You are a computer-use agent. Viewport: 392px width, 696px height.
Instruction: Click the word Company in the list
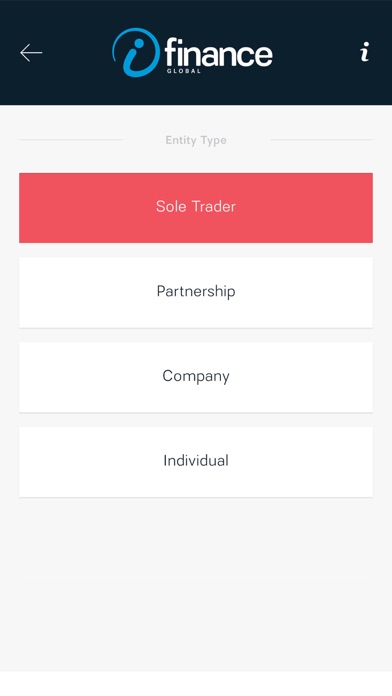coord(196,376)
